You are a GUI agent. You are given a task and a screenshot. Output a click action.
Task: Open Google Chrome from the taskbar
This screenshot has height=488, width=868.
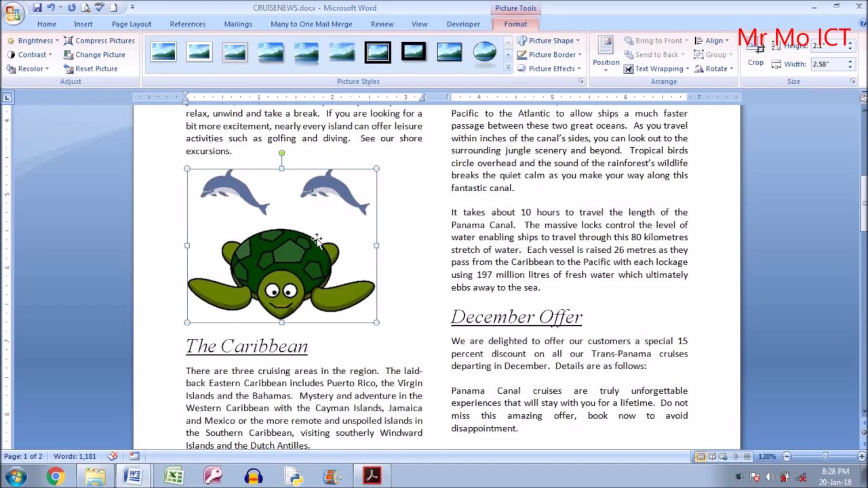(x=56, y=476)
